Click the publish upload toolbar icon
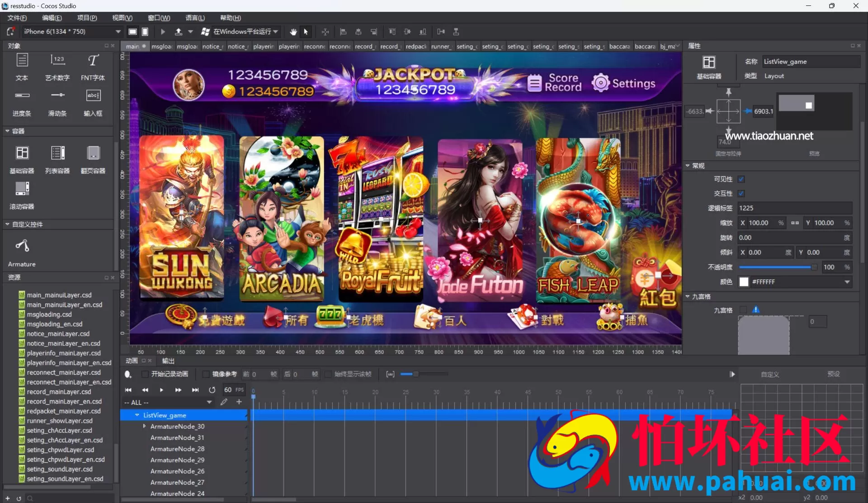Image resolution: width=868 pixels, height=503 pixels. click(x=179, y=32)
